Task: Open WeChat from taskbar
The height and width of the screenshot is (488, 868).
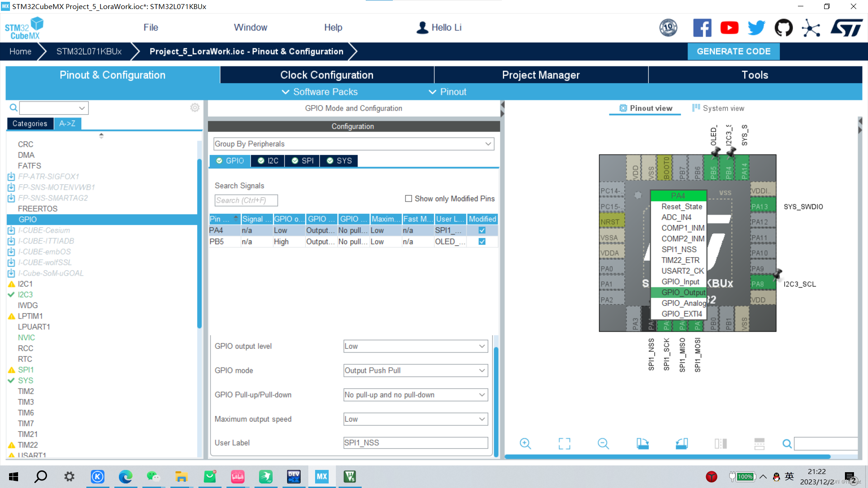Action: (153, 477)
